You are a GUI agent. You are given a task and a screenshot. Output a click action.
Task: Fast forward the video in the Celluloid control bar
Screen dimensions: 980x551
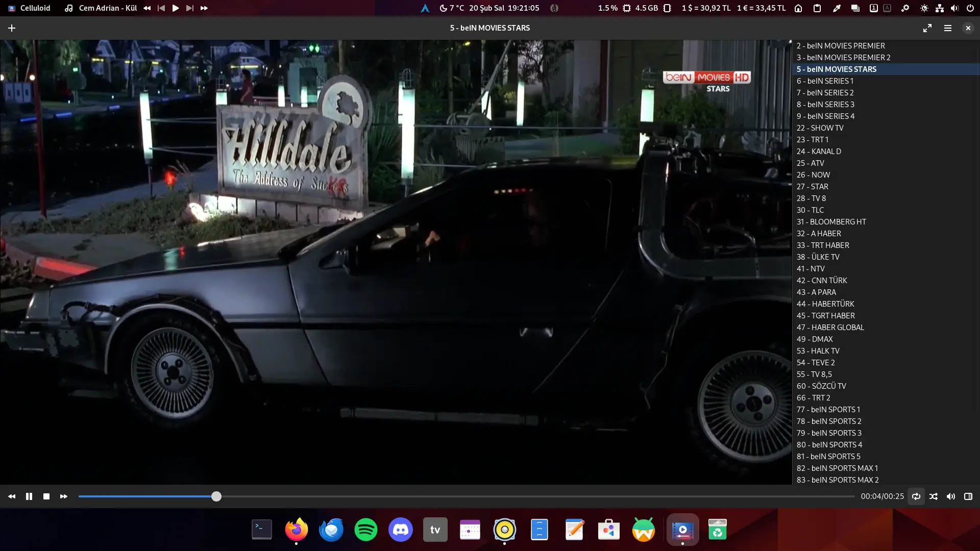(x=64, y=496)
